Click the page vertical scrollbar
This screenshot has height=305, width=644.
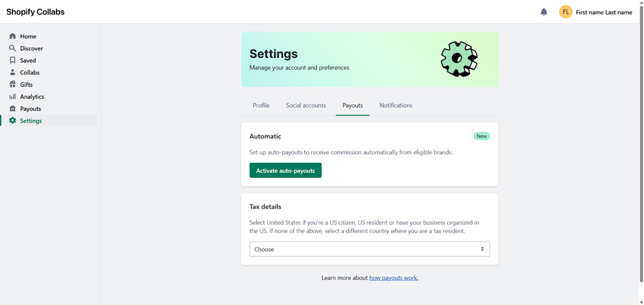641,143
